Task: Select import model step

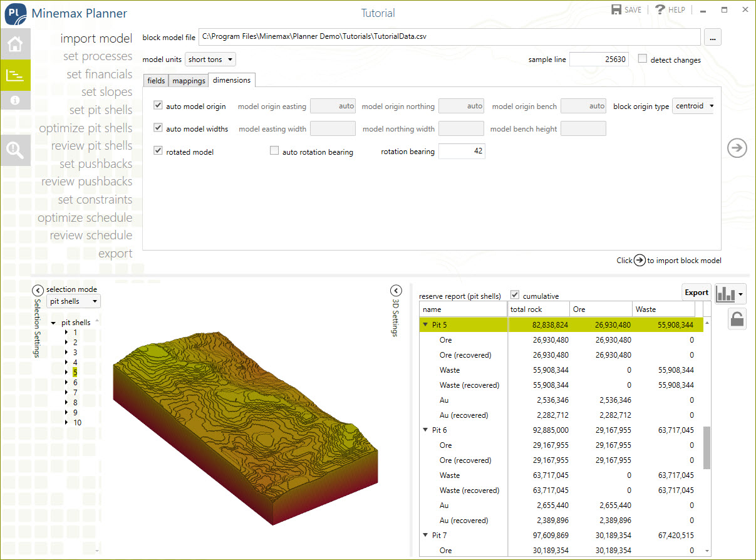Action: coord(96,39)
